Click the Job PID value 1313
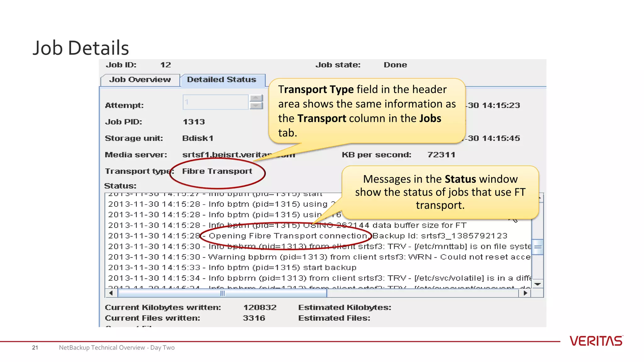 [194, 122]
